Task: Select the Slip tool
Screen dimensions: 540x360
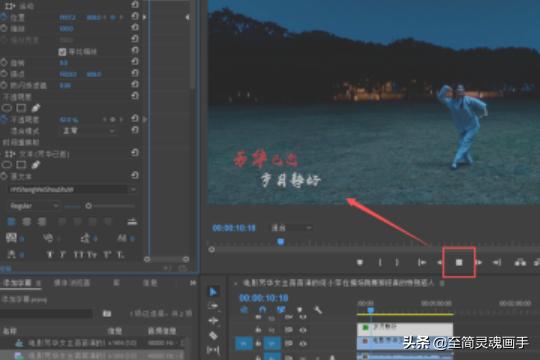Action: (x=214, y=350)
